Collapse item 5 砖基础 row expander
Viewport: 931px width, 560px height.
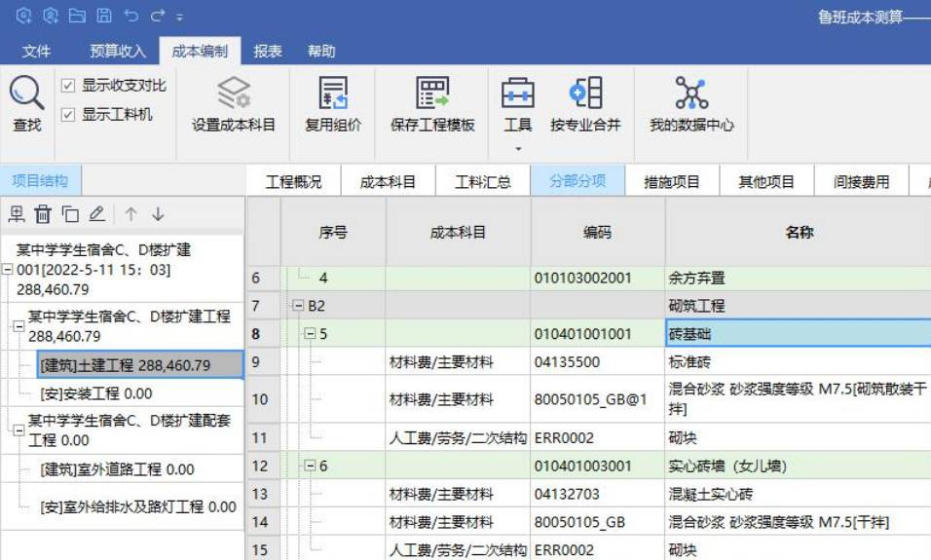click(310, 334)
